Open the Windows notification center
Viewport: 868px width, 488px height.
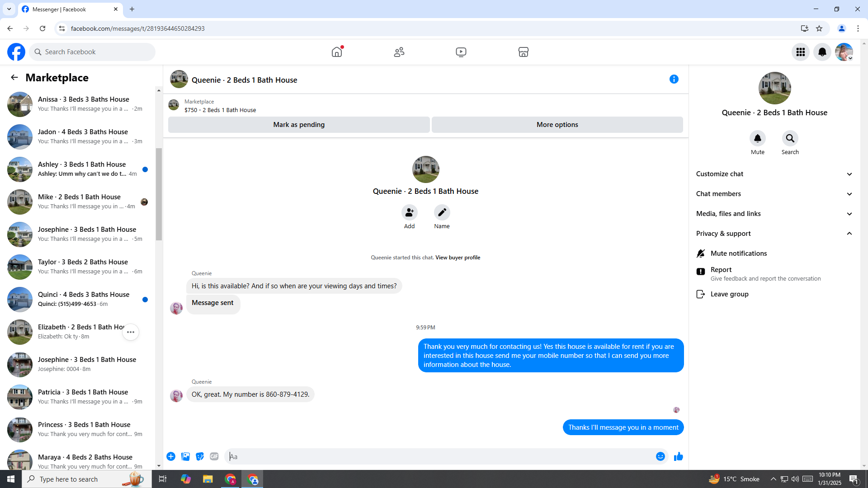pos(854,479)
